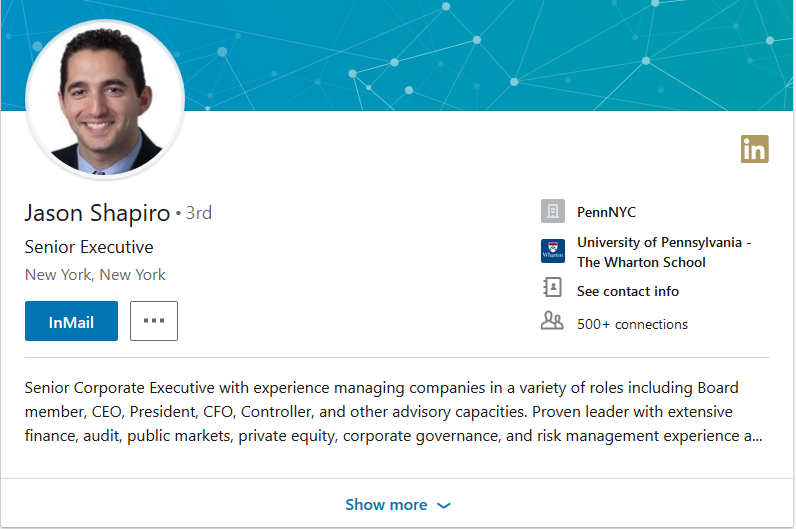The image size is (796, 529).
Task: Click the gold LinkedIn Premium badge icon
Action: point(754,149)
